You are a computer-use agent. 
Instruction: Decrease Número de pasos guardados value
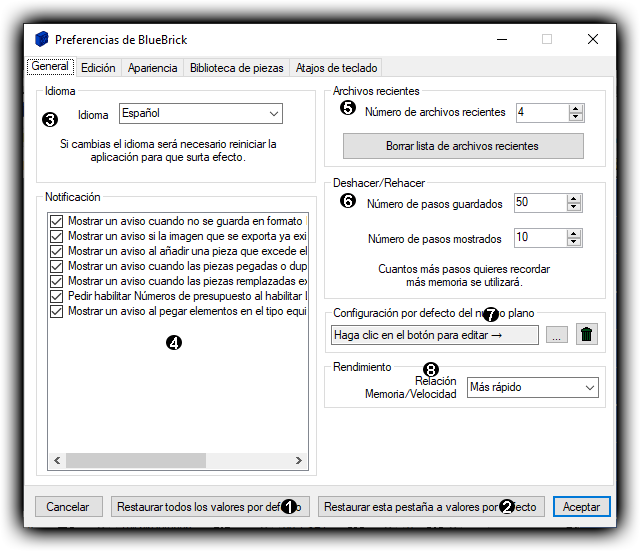coord(574,207)
